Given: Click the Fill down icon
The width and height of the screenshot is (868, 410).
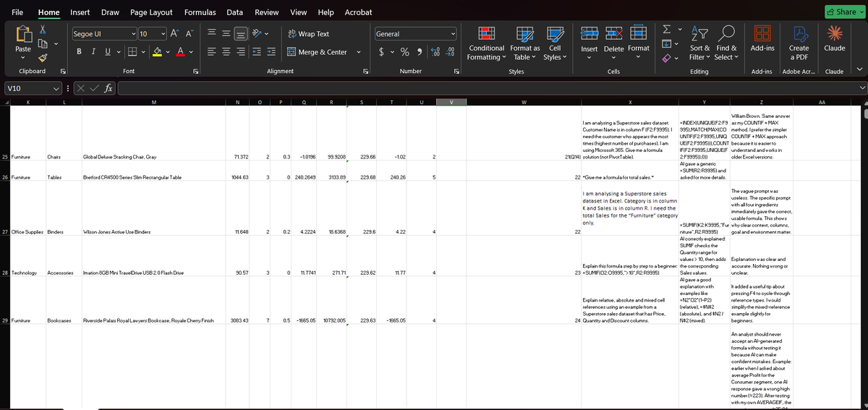Looking at the screenshot, I should click(668, 44).
